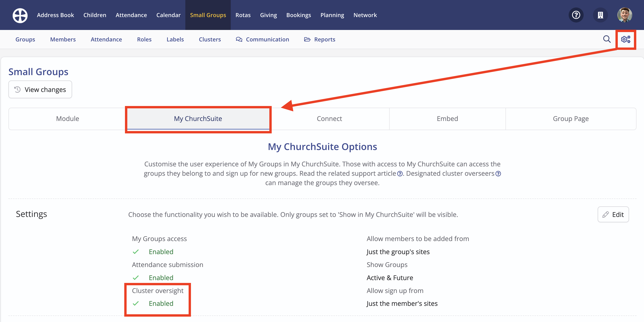Open Bookings module

[x=299, y=15]
